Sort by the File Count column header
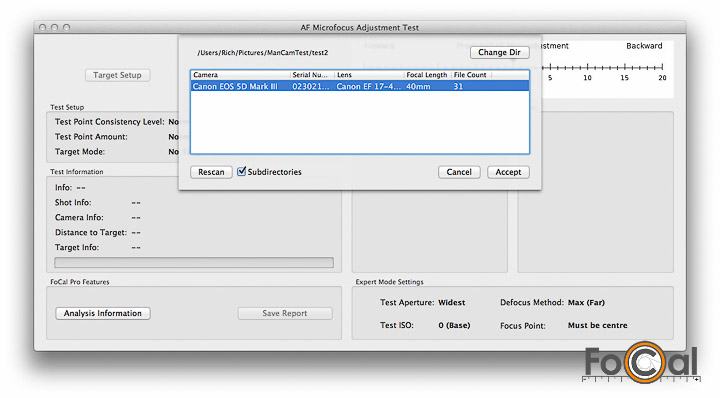The width and height of the screenshot is (720, 398). tap(471, 75)
